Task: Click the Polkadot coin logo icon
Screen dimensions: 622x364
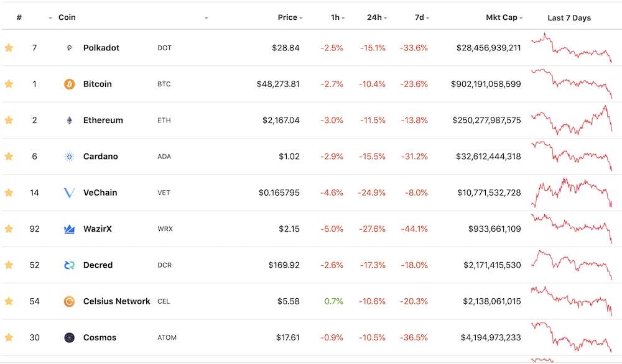Action: (70, 48)
